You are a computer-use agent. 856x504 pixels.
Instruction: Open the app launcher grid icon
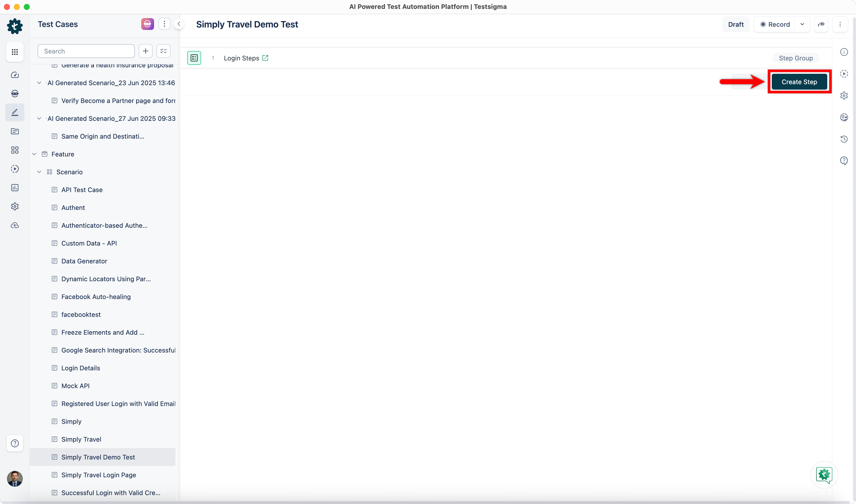pos(15,52)
